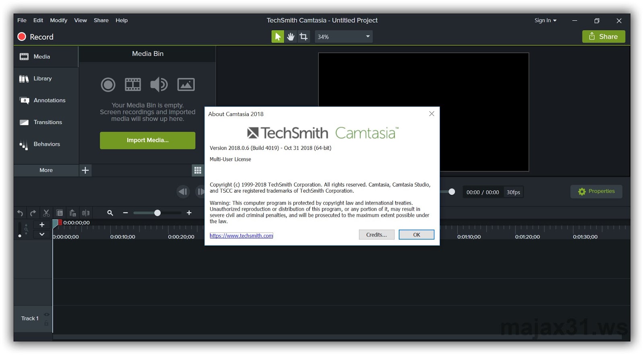
Task: Click the timeline zoom magnifier icon
Action: (110, 213)
